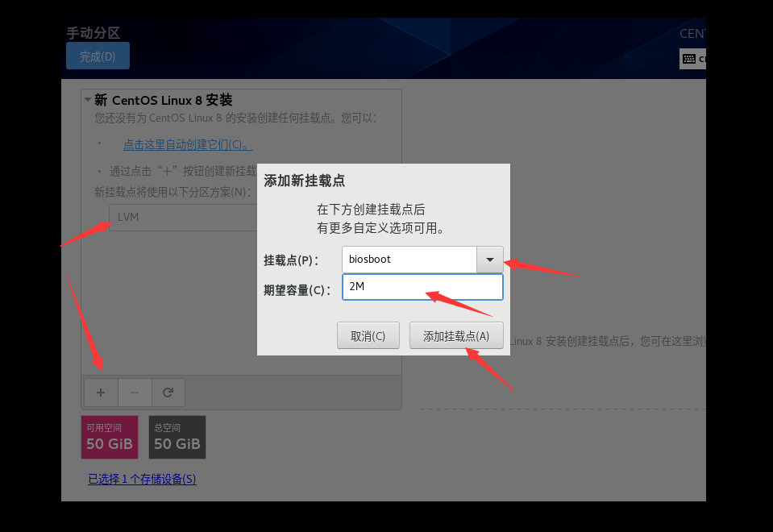Click the keyboard layout icon at top right
The image size is (773, 532).
pos(689,59)
